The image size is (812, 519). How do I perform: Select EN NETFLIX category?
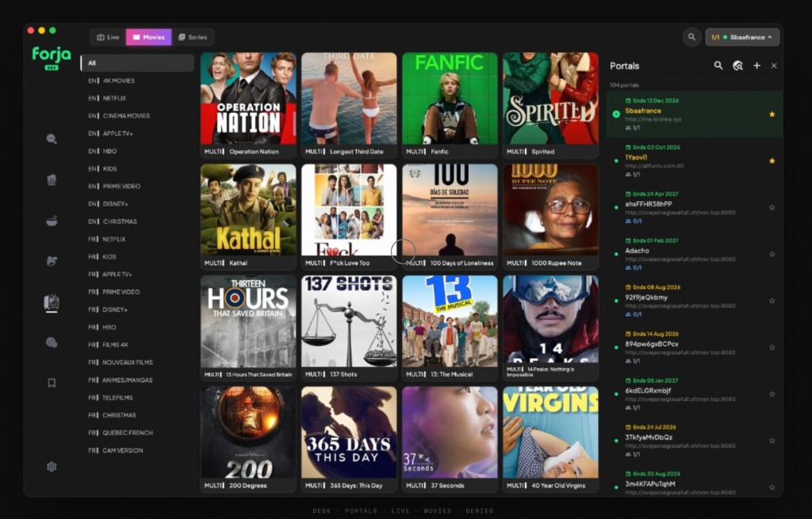pyautogui.click(x=137, y=98)
